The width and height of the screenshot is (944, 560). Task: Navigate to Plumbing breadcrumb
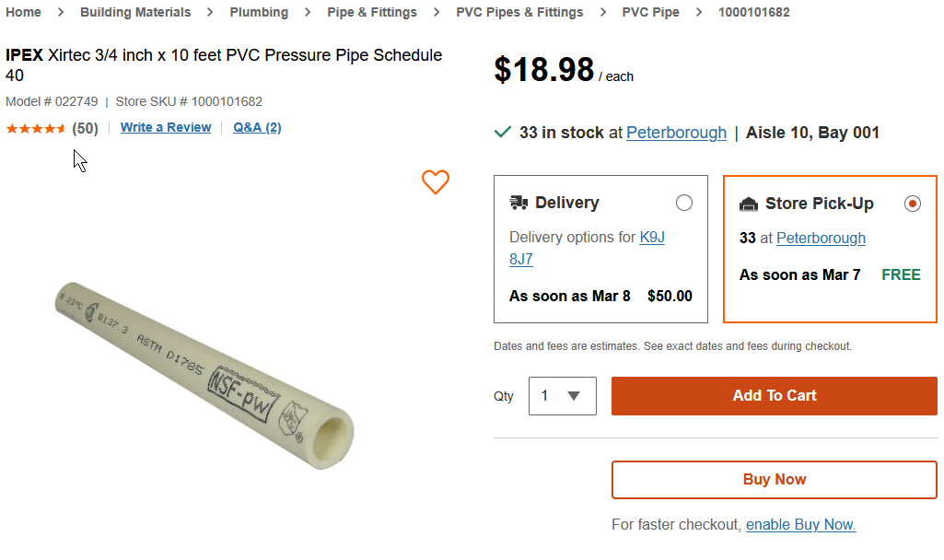(259, 12)
